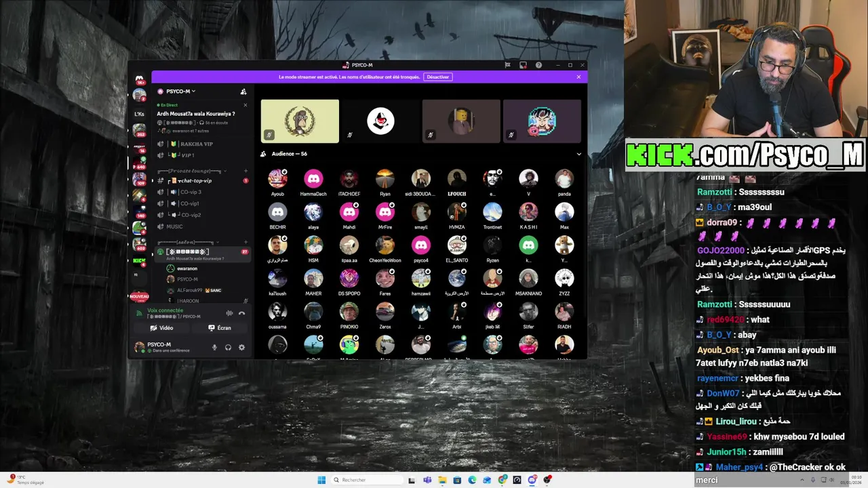Open the KICK server icon in sidebar
The height and width of the screenshot is (488, 868).
[139, 260]
